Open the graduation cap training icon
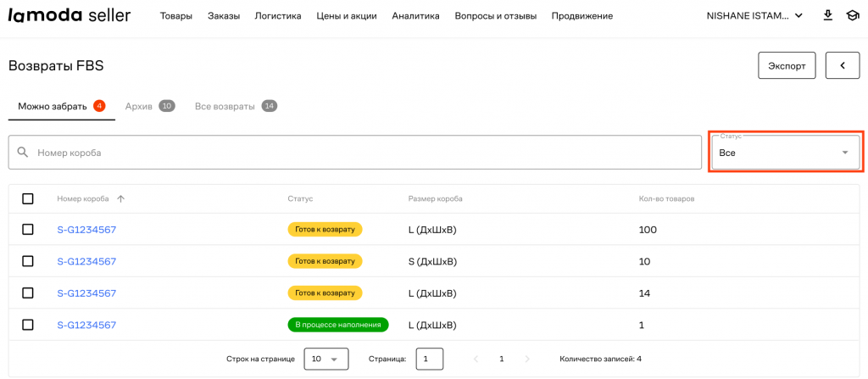The width and height of the screenshot is (868, 379). pos(852,16)
